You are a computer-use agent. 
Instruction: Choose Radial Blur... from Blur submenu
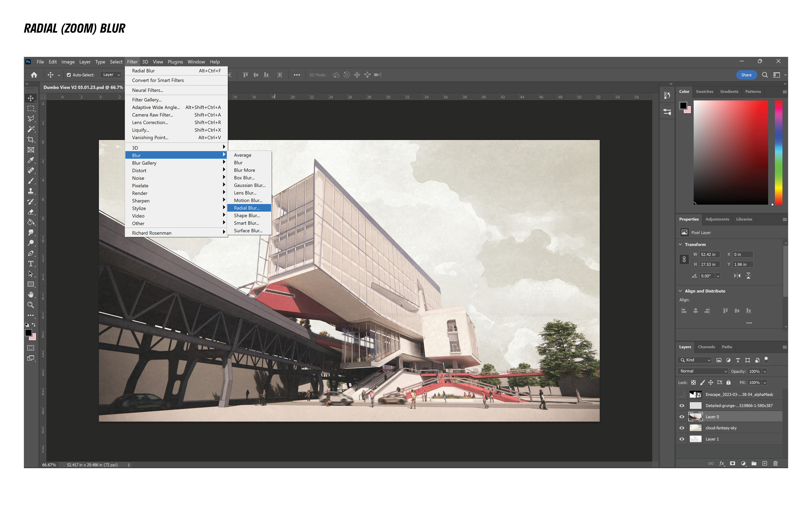click(247, 208)
